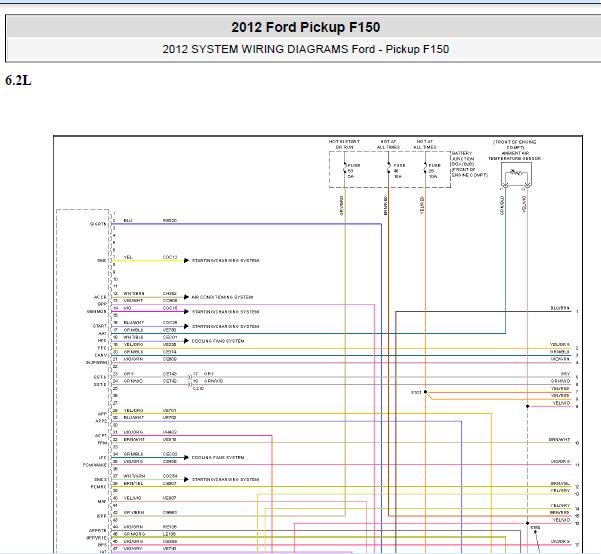Click the 'AMBIENT AIR TEMPERATURE SENSOR' label
The width and height of the screenshot is (601, 554).
tap(514, 156)
